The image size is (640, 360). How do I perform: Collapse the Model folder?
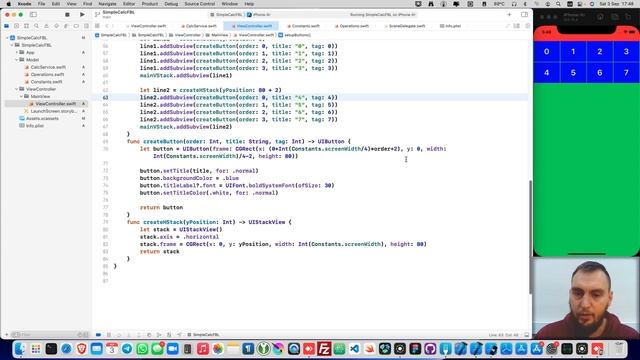(17, 60)
